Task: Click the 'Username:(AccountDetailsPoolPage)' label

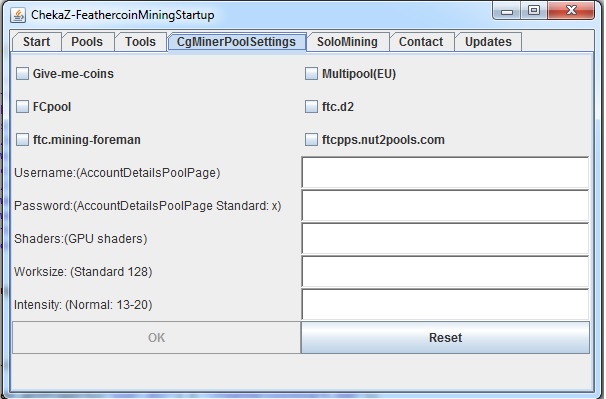Action: 117,172
